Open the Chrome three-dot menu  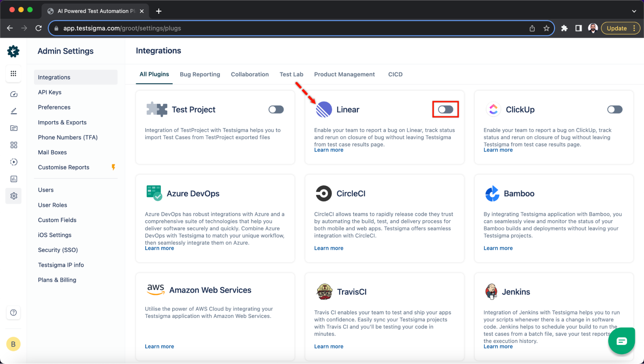coord(634,28)
